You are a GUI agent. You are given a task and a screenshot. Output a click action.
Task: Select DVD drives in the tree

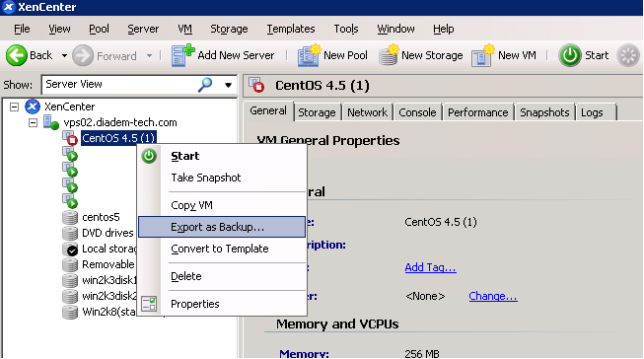[x=107, y=234]
